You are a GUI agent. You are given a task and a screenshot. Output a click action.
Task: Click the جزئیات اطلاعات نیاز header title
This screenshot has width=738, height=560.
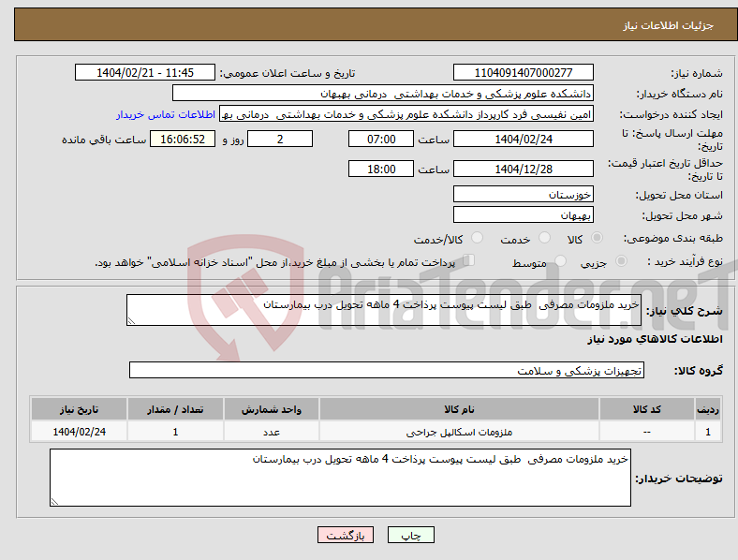pos(669,25)
